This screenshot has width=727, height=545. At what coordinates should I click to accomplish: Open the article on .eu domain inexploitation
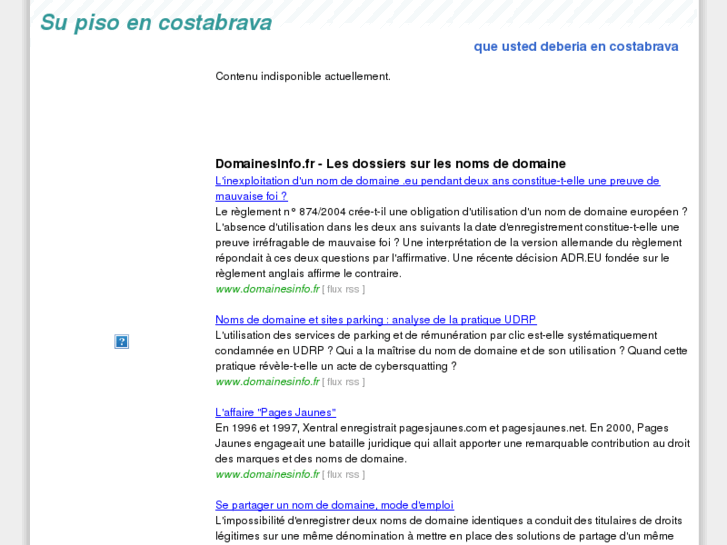click(x=437, y=188)
